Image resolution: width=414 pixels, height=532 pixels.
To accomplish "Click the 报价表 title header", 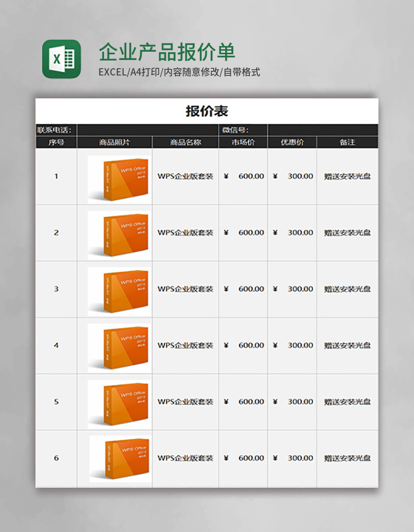I will (x=207, y=110).
